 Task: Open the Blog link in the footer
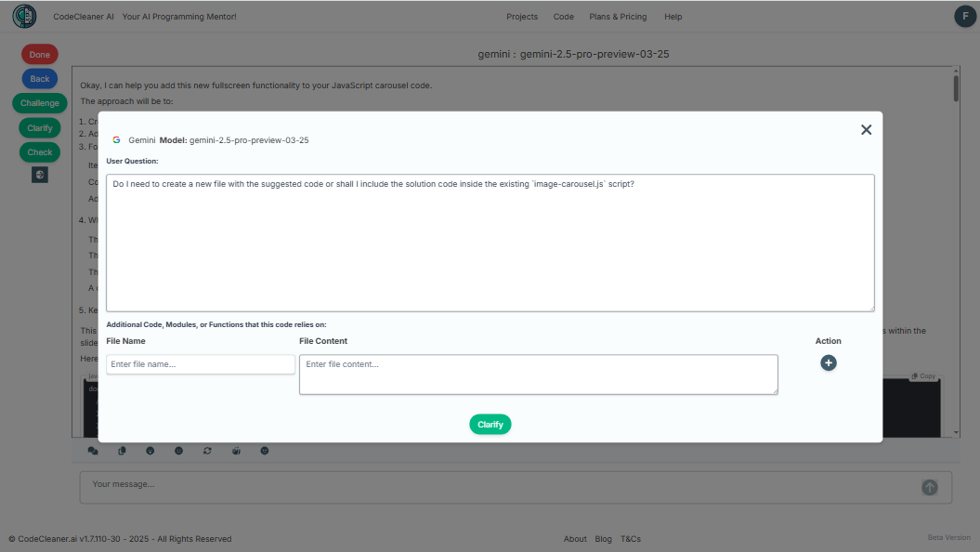(x=603, y=539)
